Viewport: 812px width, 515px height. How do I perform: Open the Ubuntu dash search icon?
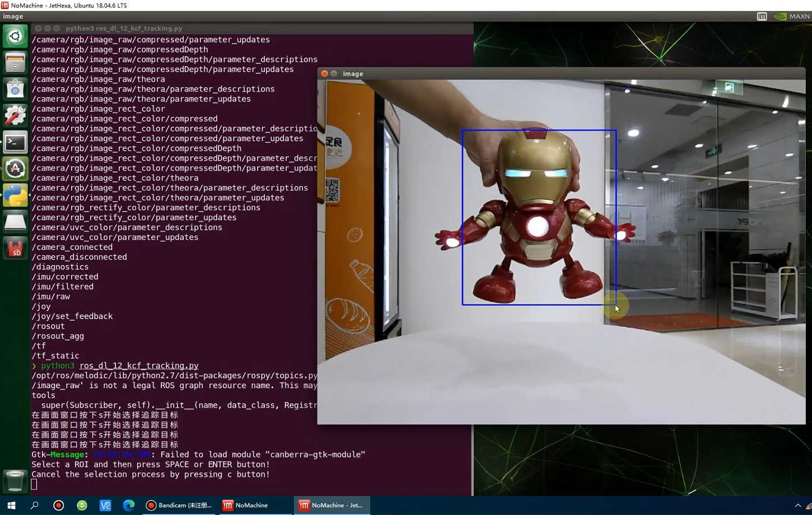(15, 36)
